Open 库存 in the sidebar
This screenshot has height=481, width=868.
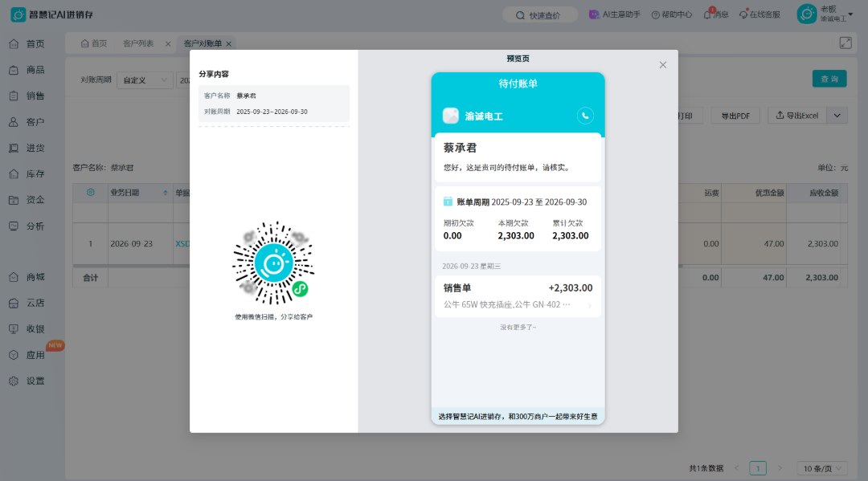(x=27, y=173)
